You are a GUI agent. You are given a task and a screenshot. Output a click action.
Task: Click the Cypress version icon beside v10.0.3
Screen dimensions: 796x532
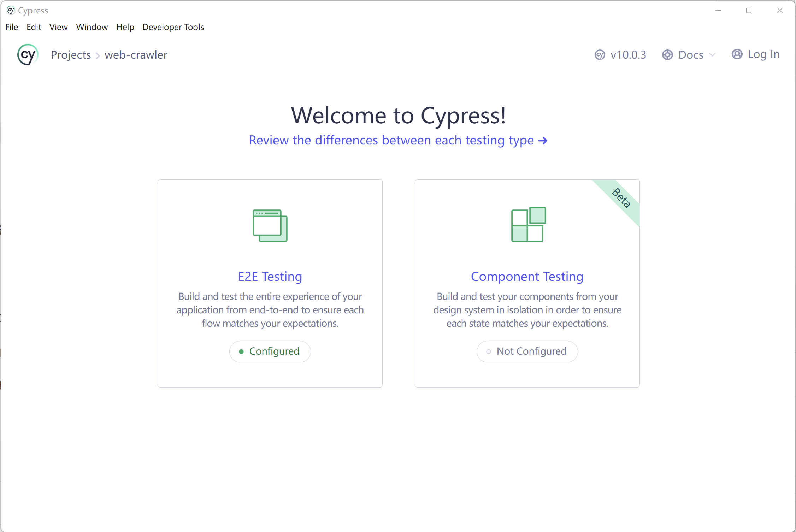pyautogui.click(x=600, y=55)
